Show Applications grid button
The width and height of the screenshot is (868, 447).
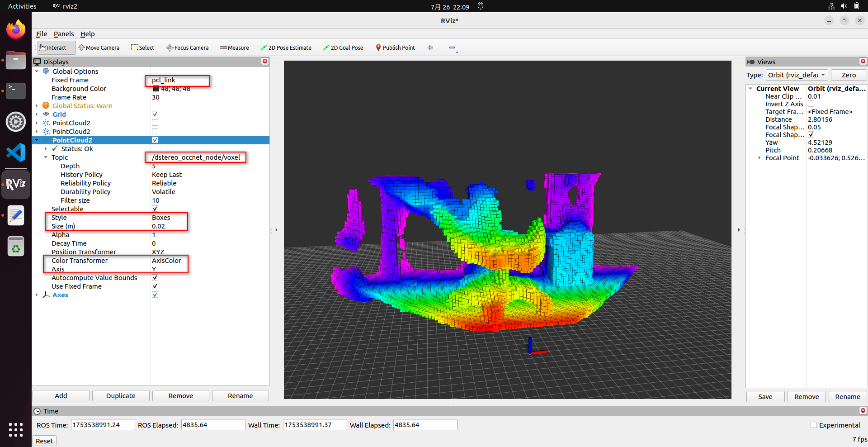tap(16, 429)
